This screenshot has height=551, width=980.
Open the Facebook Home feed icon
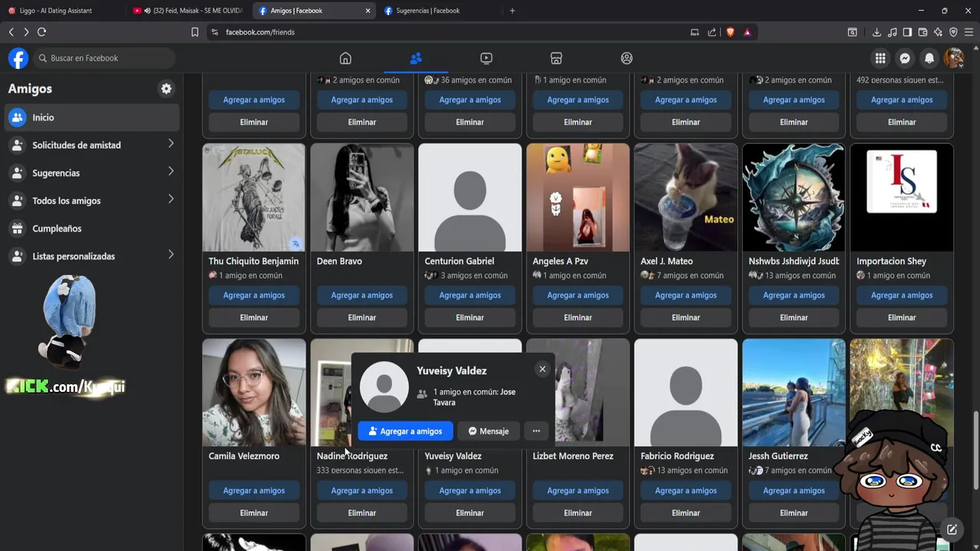345,58
